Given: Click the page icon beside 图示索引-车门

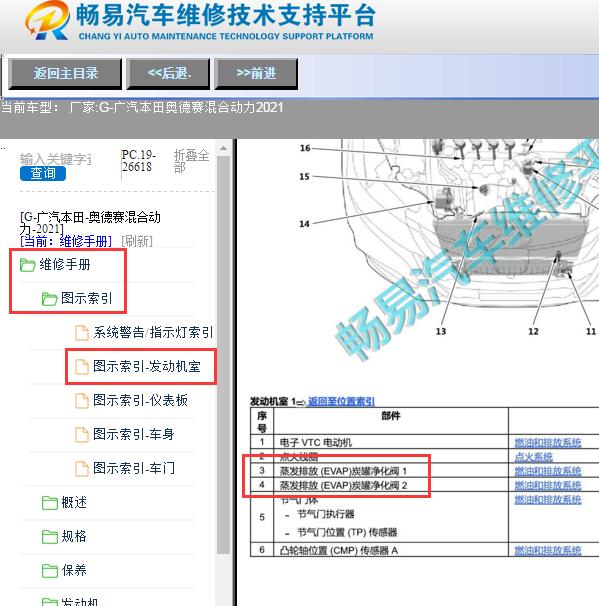Looking at the screenshot, I should coord(82,469).
